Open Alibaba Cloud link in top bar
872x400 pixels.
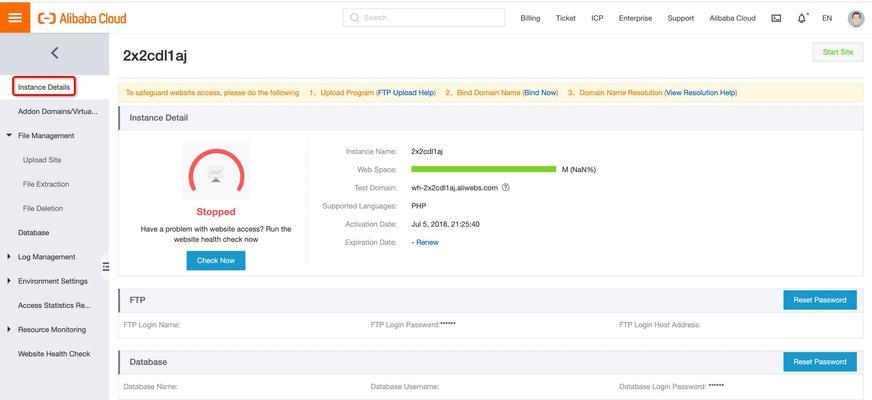pos(732,18)
